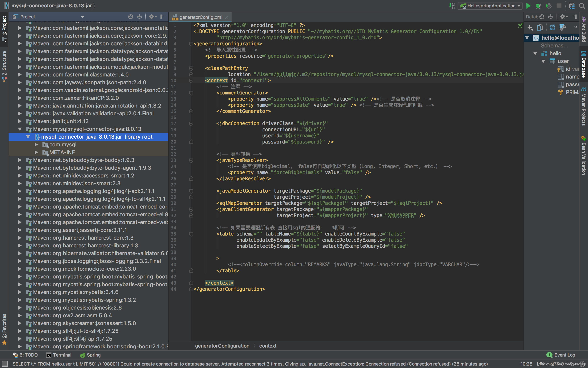Refresh the database with sync icon
Image resolution: width=588 pixels, height=368 pixels.
coord(552,28)
